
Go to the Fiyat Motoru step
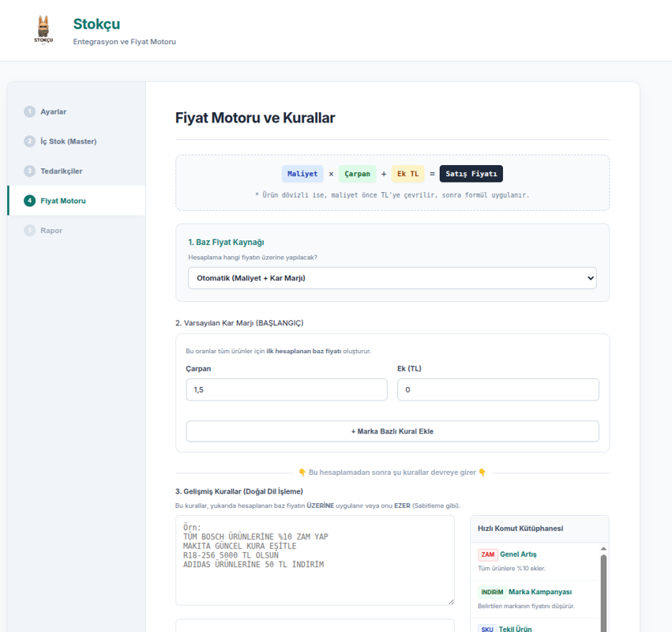point(63,201)
